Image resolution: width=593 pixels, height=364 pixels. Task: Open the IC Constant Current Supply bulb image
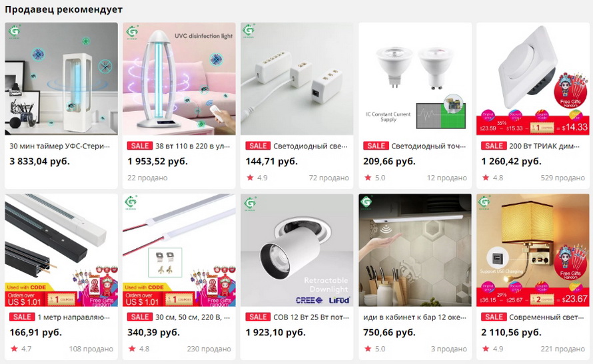(x=415, y=79)
